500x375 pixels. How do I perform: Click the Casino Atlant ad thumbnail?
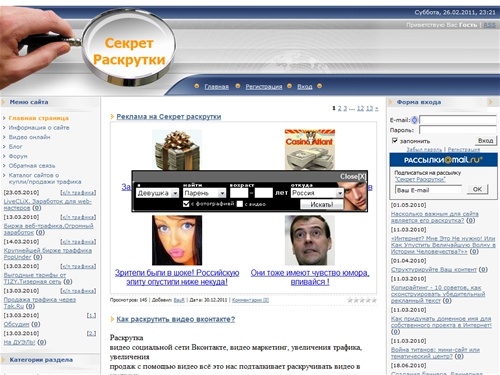(x=310, y=150)
